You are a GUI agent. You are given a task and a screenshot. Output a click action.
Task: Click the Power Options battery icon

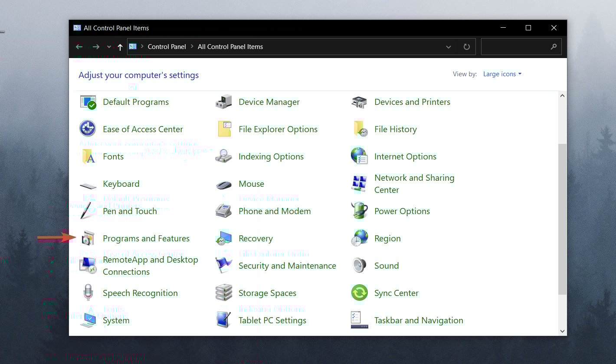tap(359, 211)
